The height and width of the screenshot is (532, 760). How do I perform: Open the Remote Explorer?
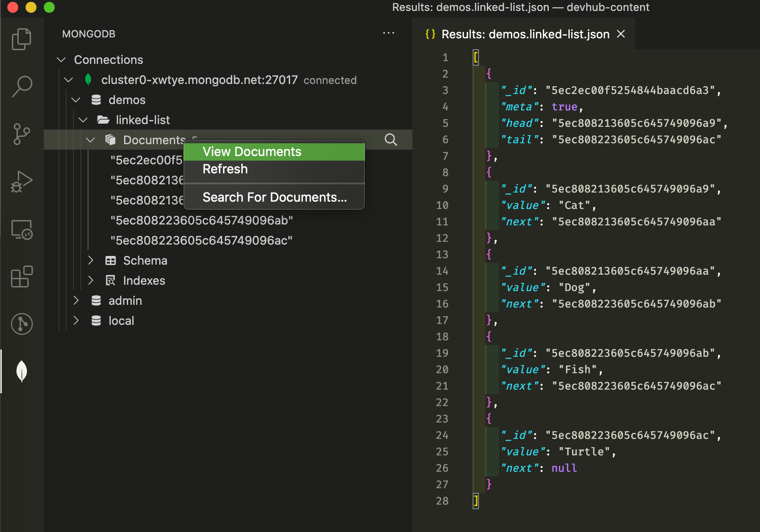21,230
